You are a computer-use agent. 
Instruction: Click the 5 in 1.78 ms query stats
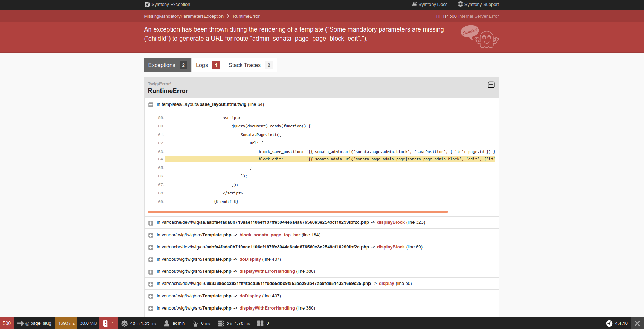(x=238, y=323)
